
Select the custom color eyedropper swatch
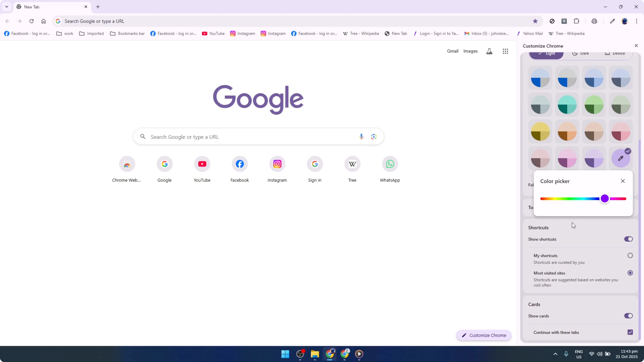click(x=621, y=158)
